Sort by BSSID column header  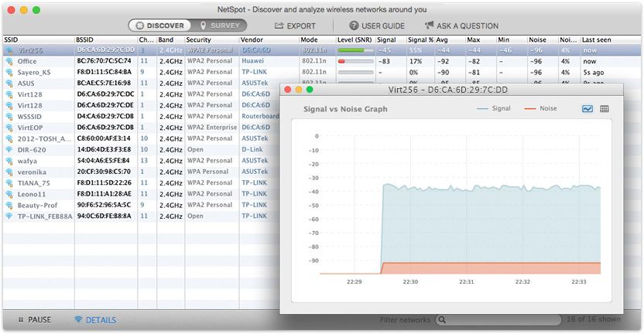coord(84,39)
